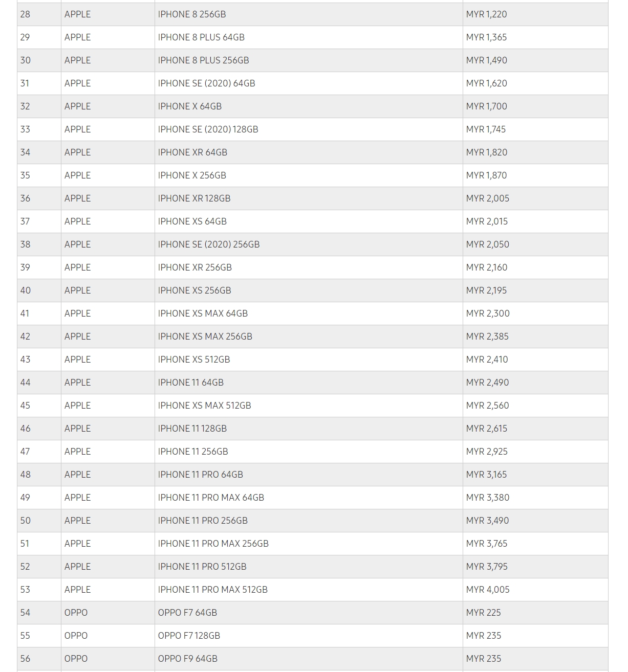This screenshot has height=672, width=628.
Task: Click the MYR 2,195 price value
Action: [x=486, y=290]
